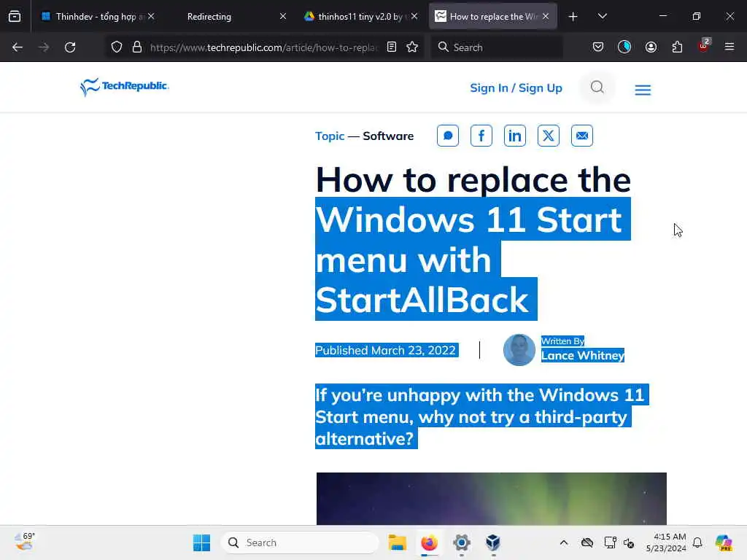747x560 pixels.
Task: Close the Thinhdev tab
Action: pos(151,16)
